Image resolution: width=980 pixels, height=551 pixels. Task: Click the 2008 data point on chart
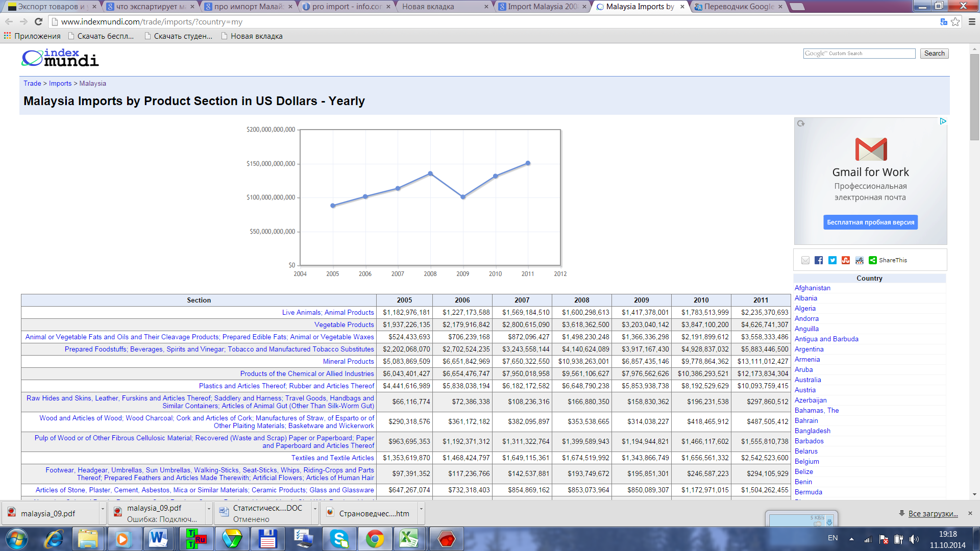(430, 173)
